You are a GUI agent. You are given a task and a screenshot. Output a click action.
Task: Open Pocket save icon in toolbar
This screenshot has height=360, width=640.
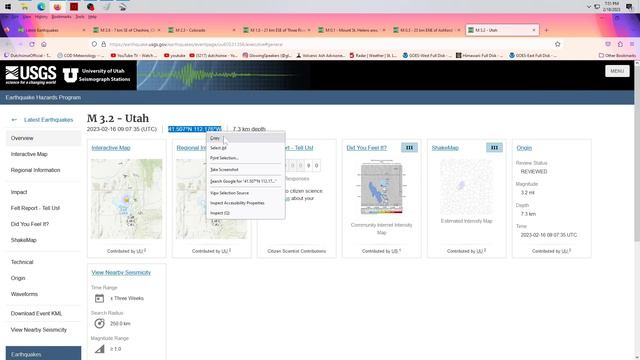[608, 44]
